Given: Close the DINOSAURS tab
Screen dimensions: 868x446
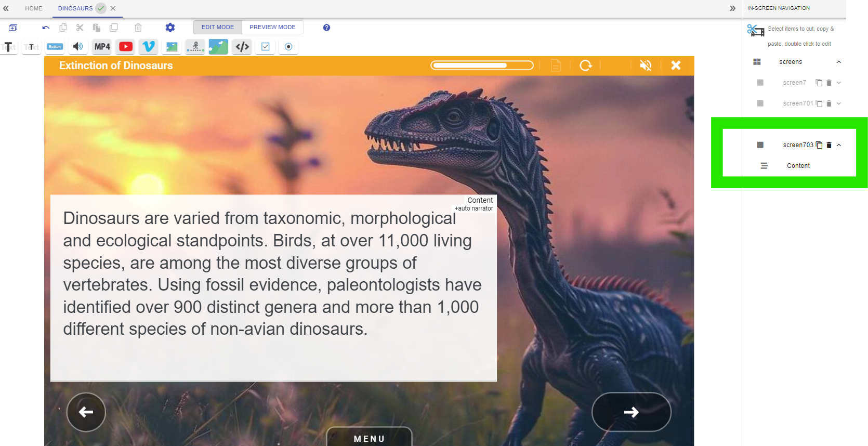Looking at the screenshot, I should click(113, 8).
